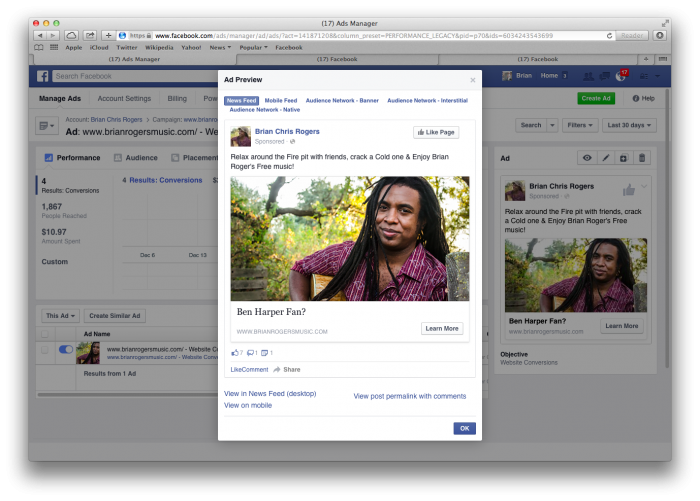Open Account Settings in Ads Manager menu

[x=124, y=98]
